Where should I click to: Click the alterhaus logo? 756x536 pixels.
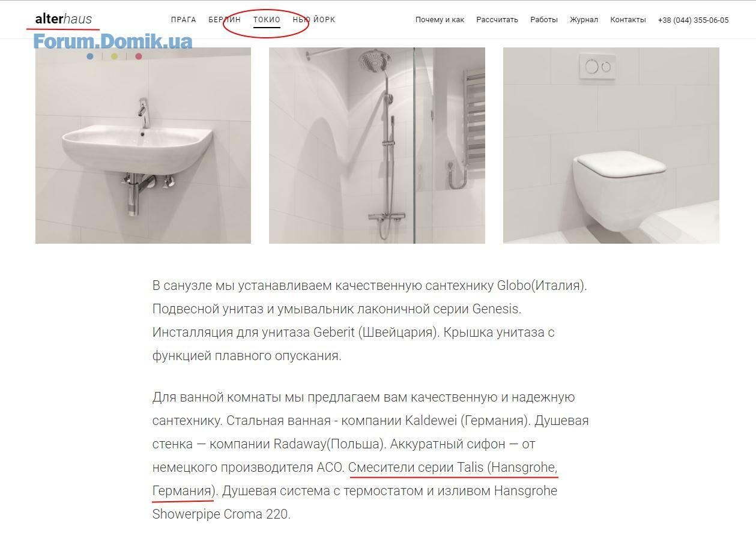click(x=63, y=19)
